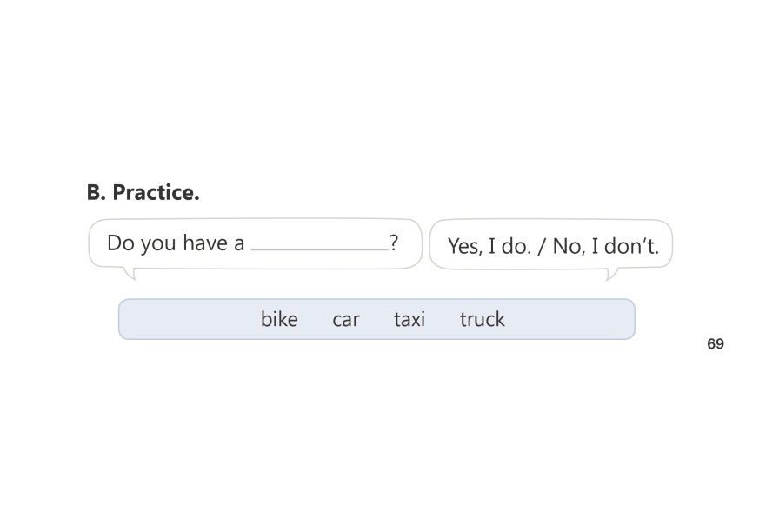Click the word "you" in the question

point(158,244)
